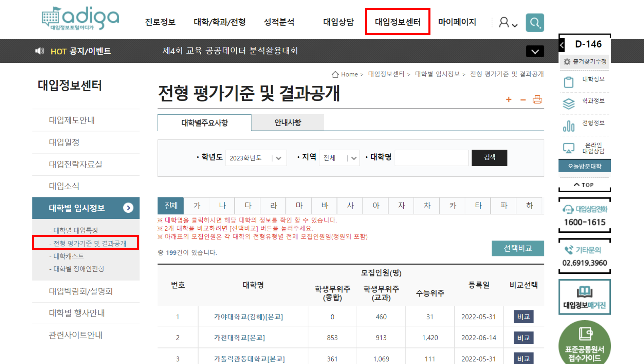
Task: Increase text size with the plus icon
Action: click(x=509, y=99)
